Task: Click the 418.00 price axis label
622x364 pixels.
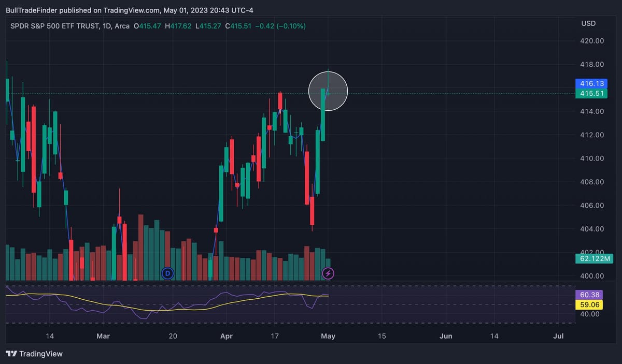Action: pos(591,64)
